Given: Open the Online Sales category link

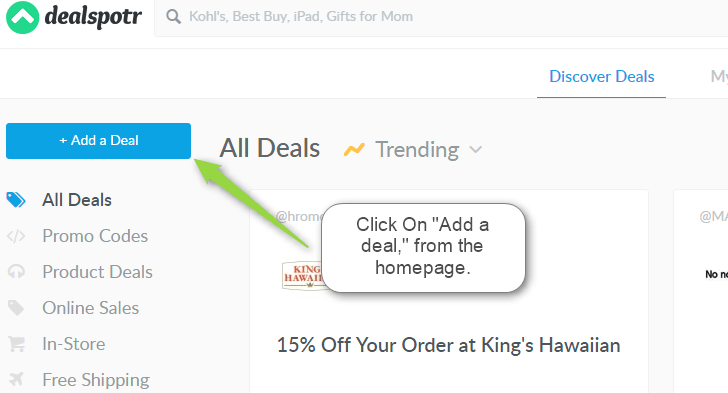Looking at the screenshot, I should pyautogui.click(x=91, y=308).
